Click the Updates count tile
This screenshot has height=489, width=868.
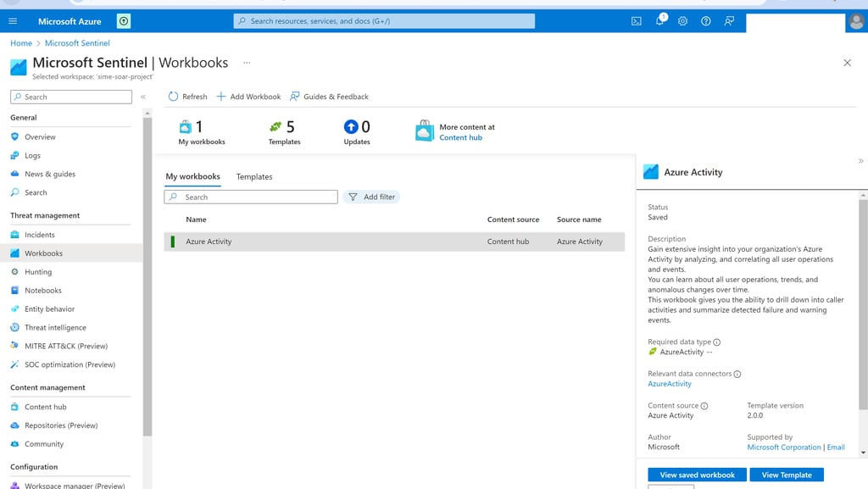click(357, 133)
